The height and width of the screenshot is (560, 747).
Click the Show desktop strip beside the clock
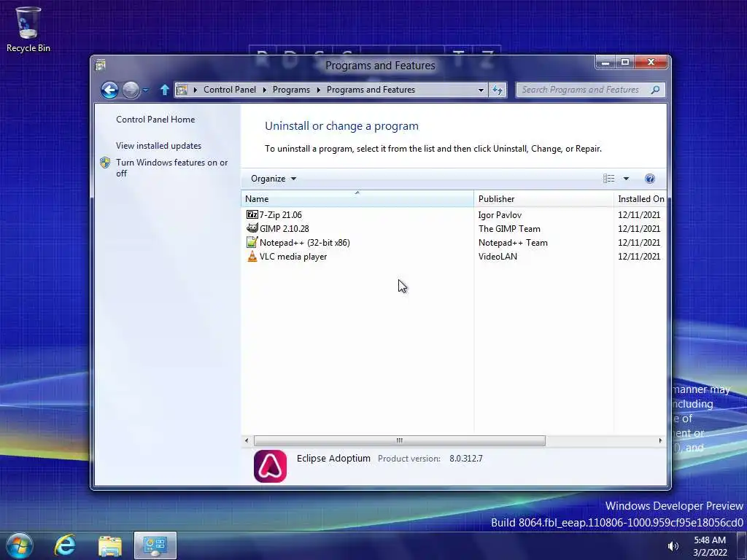[742, 545]
